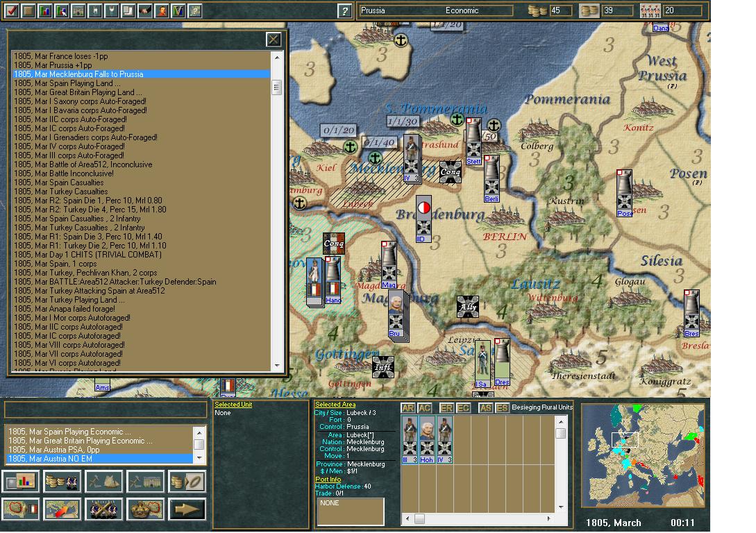
Task: Click the Stett garrison counter on map
Action: 473,142
